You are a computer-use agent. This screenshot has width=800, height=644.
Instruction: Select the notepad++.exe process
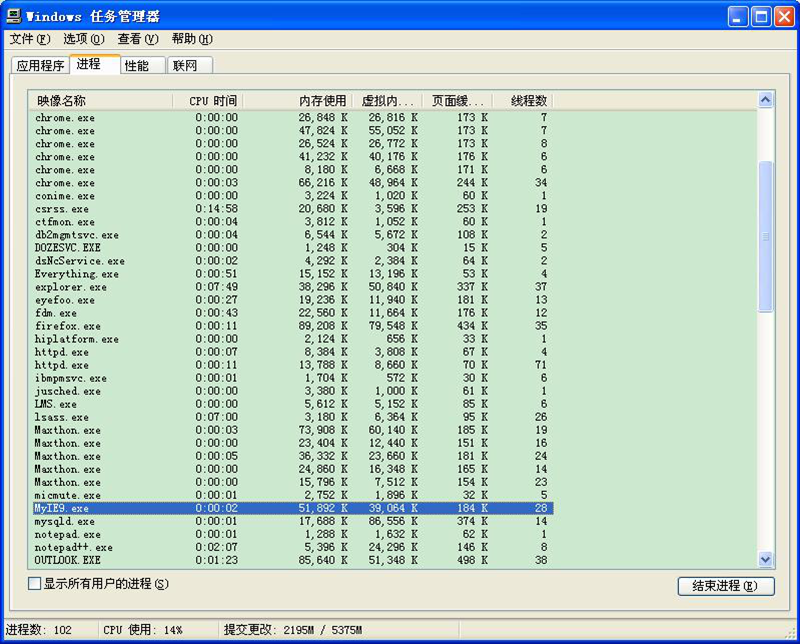pyautogui.click(x=293, y=548)
